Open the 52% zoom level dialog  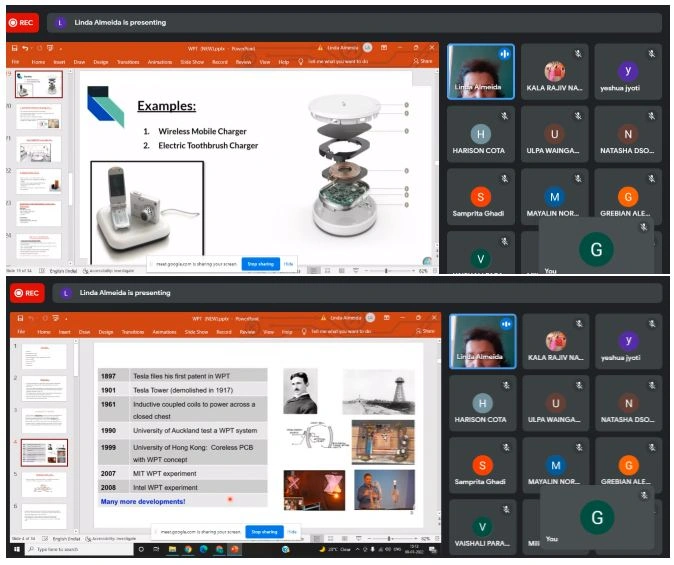click(x=426, y=539)
